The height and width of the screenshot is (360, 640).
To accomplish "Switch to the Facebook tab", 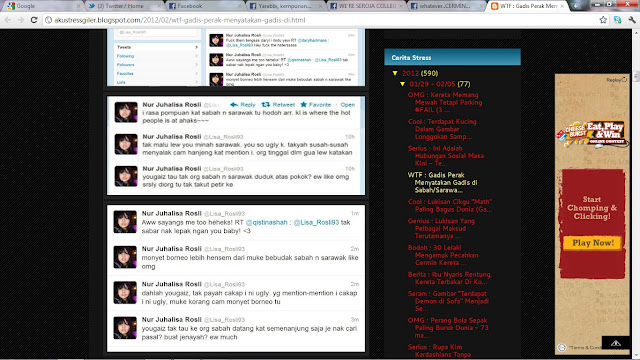I will click(204, 6).
